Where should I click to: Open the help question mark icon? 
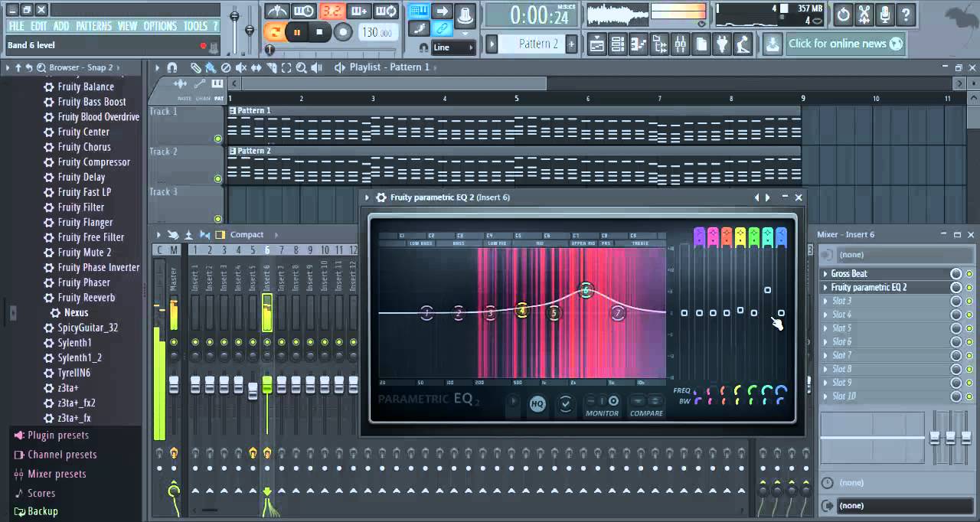(906, 14)
